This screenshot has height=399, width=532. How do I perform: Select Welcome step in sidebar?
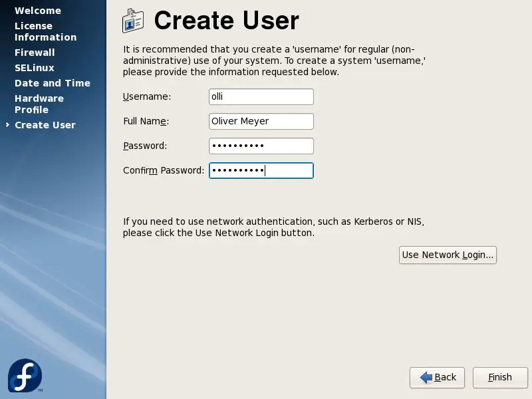[38, 11]
